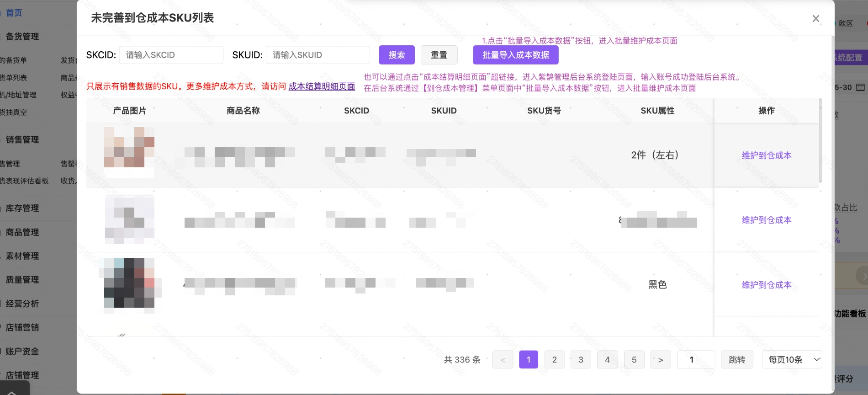Click next page arrow
Screen dimensions: 868x395
point(661,360)
